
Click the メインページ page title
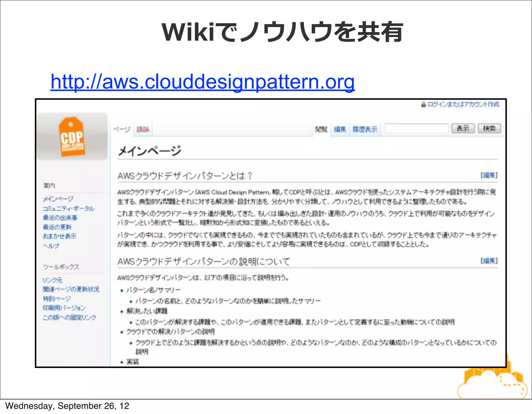(149, 151)
